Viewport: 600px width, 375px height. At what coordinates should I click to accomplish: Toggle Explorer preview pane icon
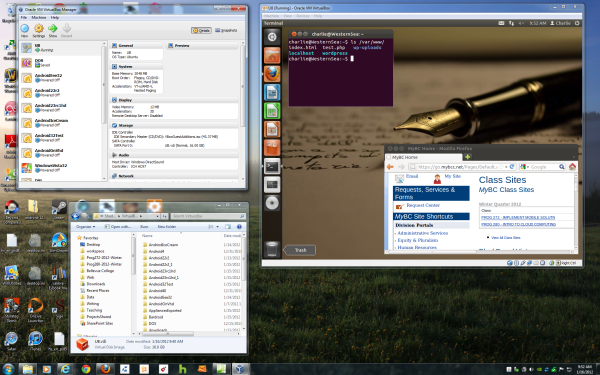(x=228, y=227)
